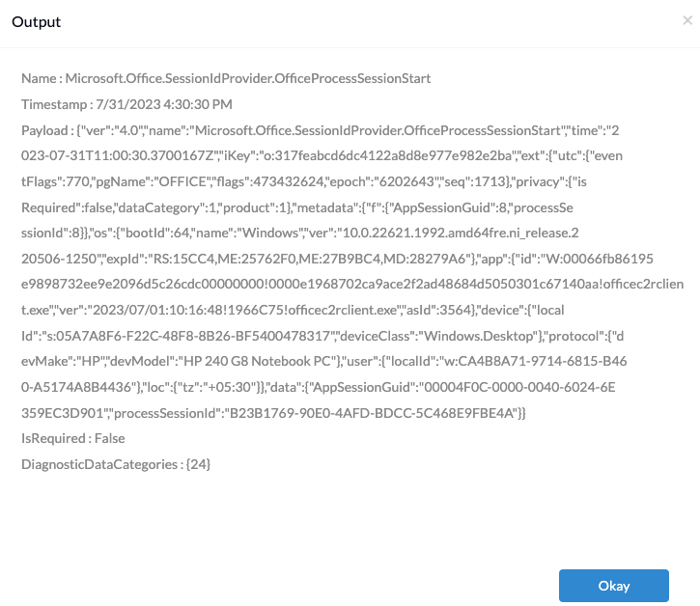This screenshot has height=606, width=700.
Task: Select the line mentioning HP 240 G8 Notebook PC
Action: tap(324, 361)
